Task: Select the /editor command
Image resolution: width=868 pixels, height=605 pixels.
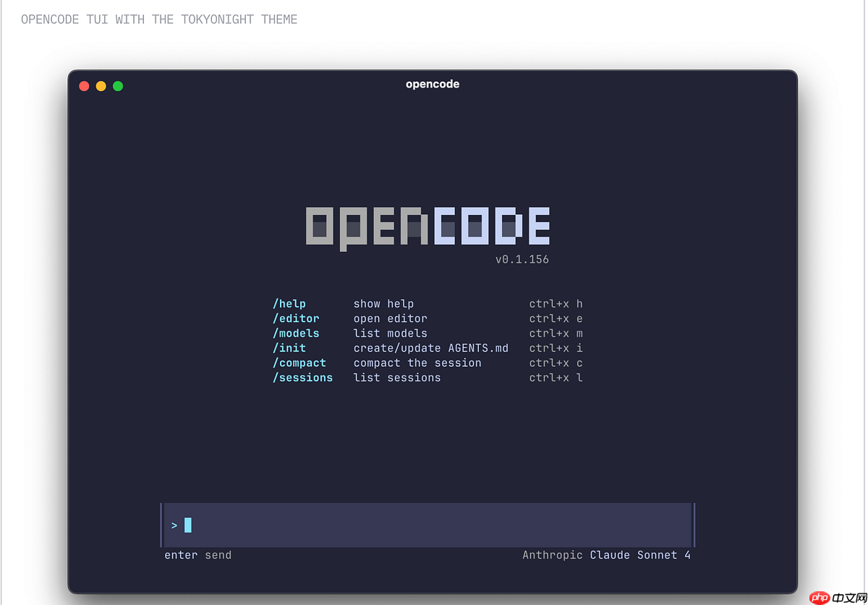Action: [x=296, y=318]
